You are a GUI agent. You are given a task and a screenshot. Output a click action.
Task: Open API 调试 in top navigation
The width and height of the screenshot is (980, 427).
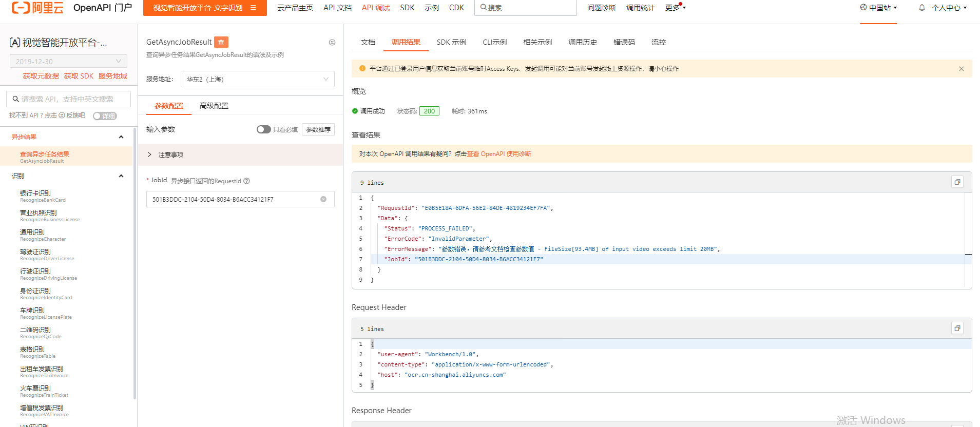376,8
